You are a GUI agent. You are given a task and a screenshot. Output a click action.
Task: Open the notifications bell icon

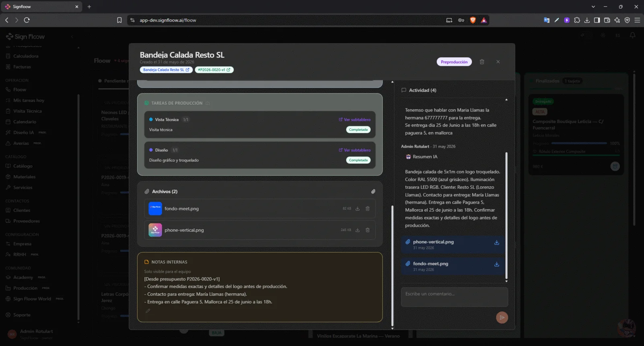[632, 35]
